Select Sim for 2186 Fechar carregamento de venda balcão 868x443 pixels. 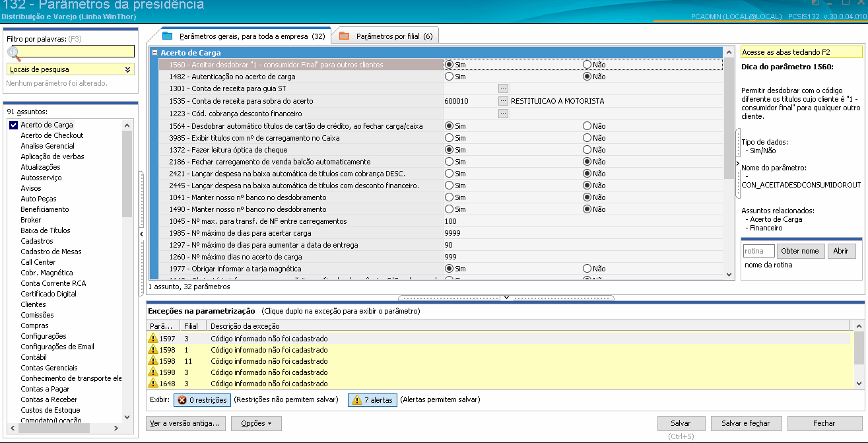coord(450,162)
